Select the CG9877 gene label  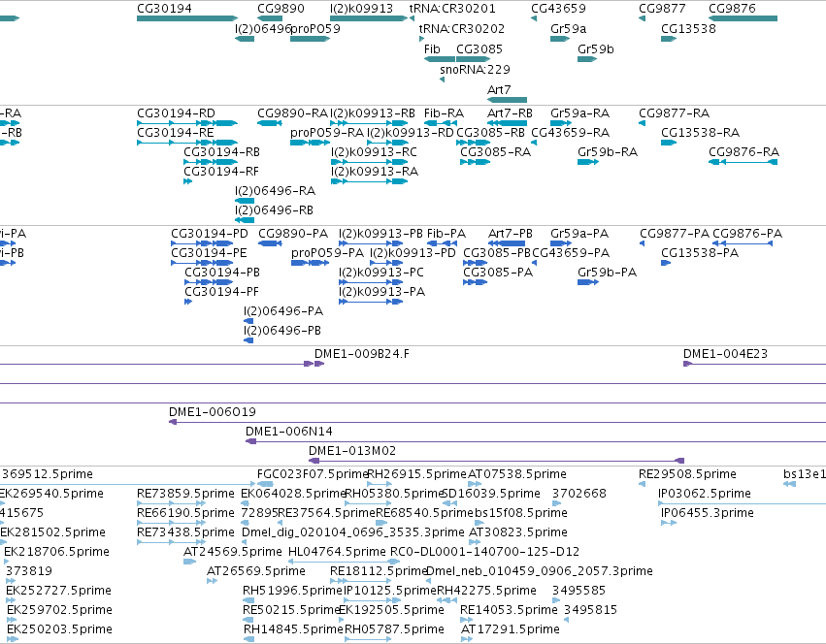[662, 9]
